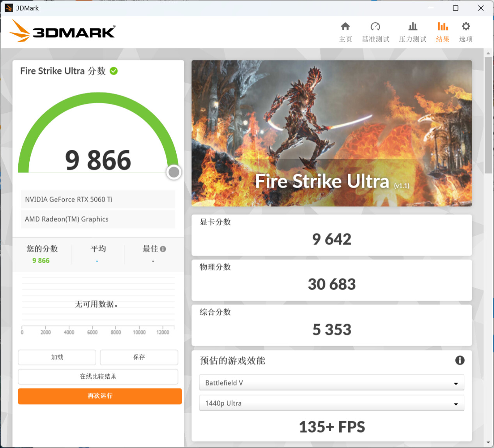Click the scrollbar down arrow
Image resolution: width=494 pixels, height=448 pixels.
click(x=488, y=443)
